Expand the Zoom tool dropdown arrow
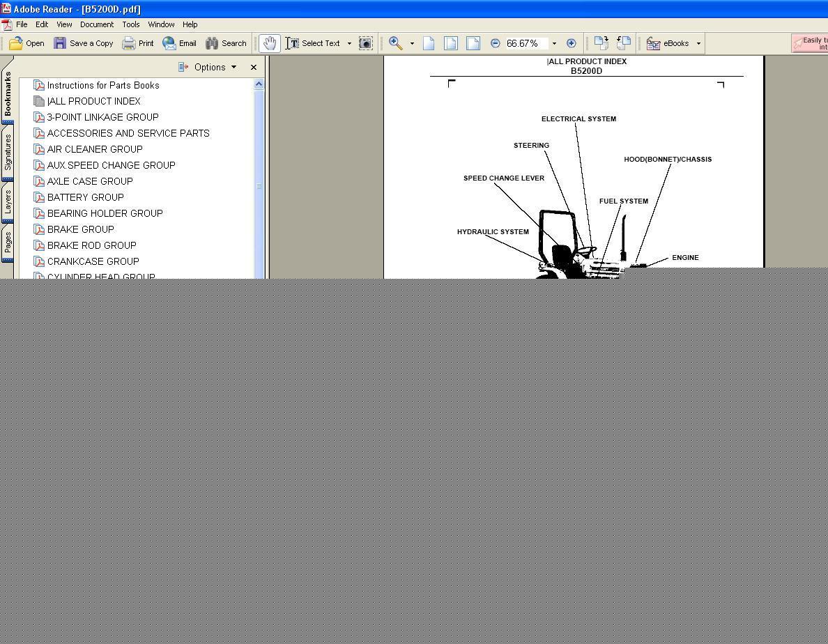828x644 pixels. click(412, 43)
